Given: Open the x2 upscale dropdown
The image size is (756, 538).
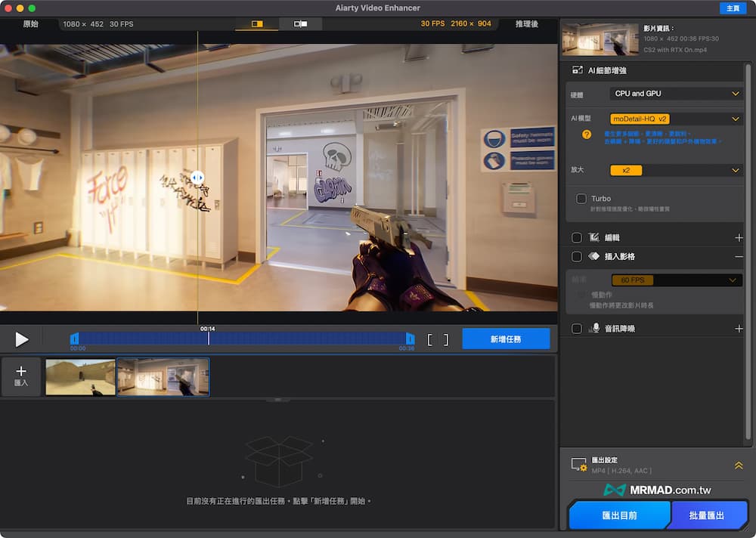Looking at the screenshot, I should tap(676, 171).
